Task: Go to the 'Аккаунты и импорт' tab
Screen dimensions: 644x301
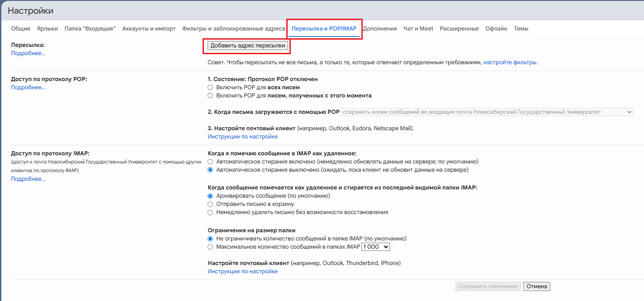Action: (149, 29)
